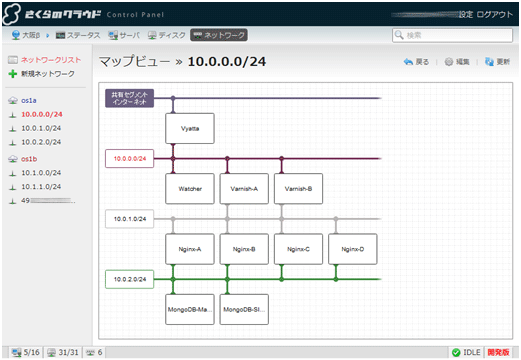Click the server count icon in status bar
Image resolution: width=521 pixels, height=360 pixels.
click(16, 352)
